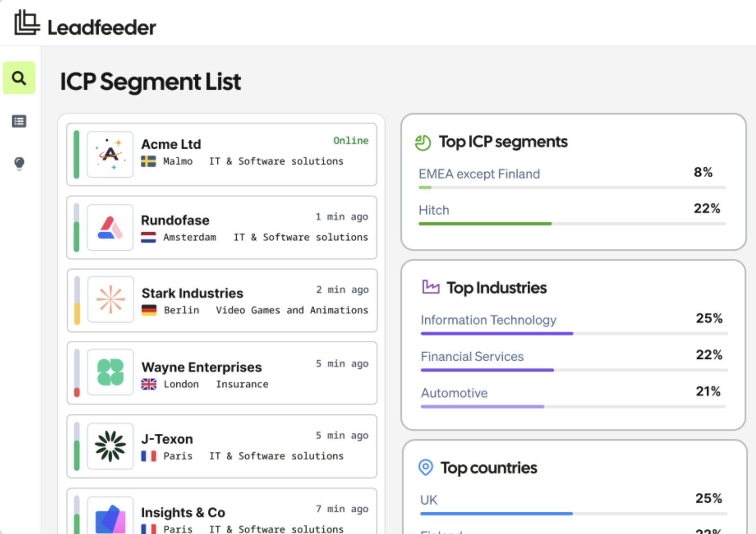
Task: Click the Online status on Acme Ltd
Action: (x=351, y=141)
